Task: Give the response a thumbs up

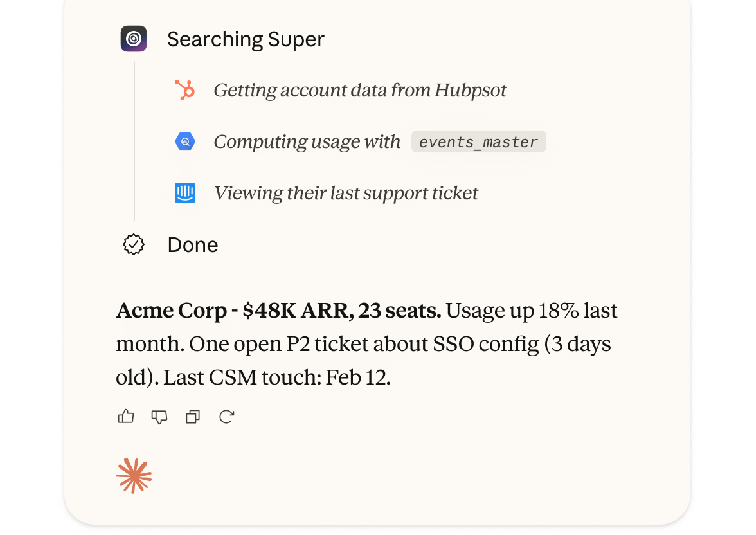Action: (126, 417)
